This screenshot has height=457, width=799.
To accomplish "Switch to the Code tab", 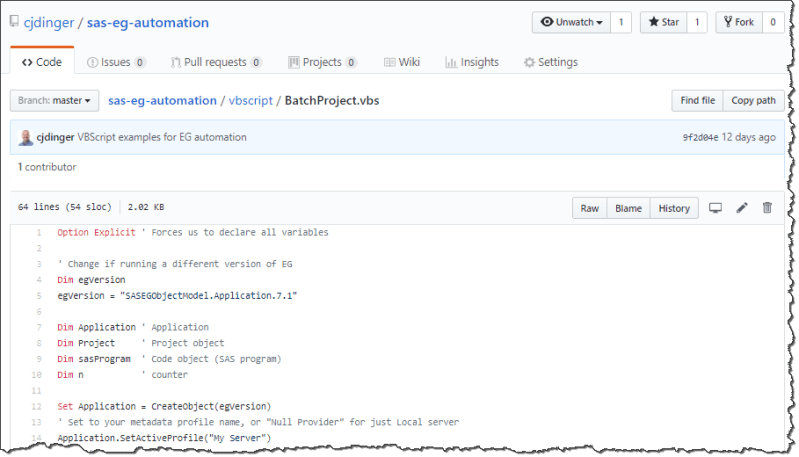I will click(42, 62).
